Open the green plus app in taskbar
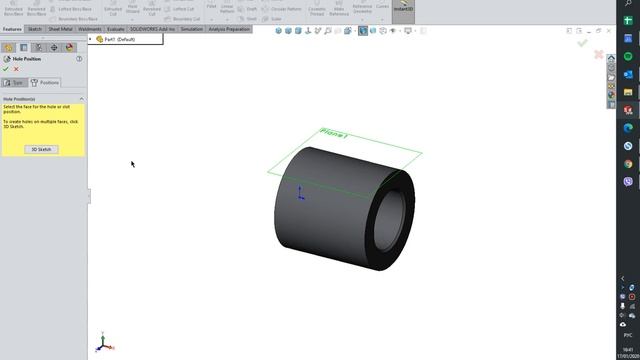 pos(628,20)
